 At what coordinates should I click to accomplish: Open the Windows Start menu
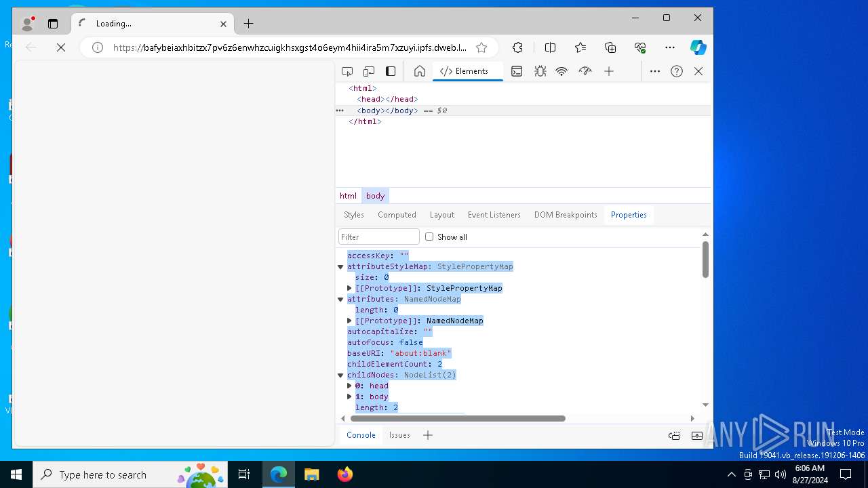pos(16,474)
